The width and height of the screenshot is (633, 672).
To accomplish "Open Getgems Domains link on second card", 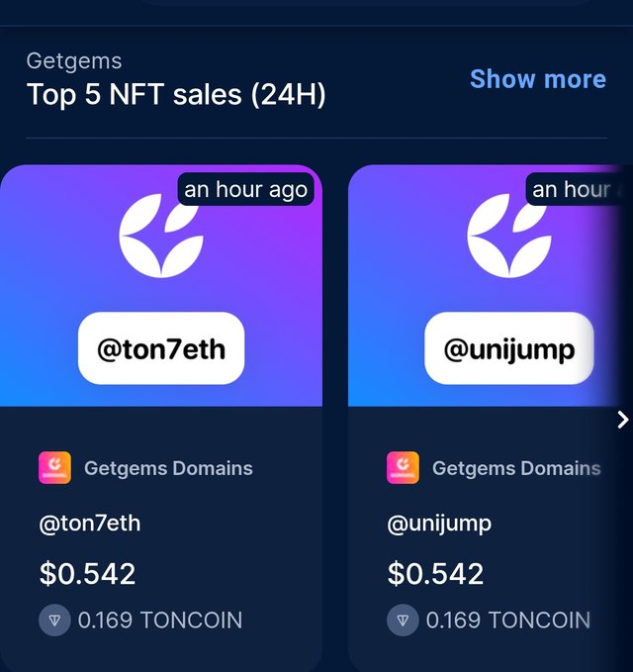I will click(x=516, y=468).
